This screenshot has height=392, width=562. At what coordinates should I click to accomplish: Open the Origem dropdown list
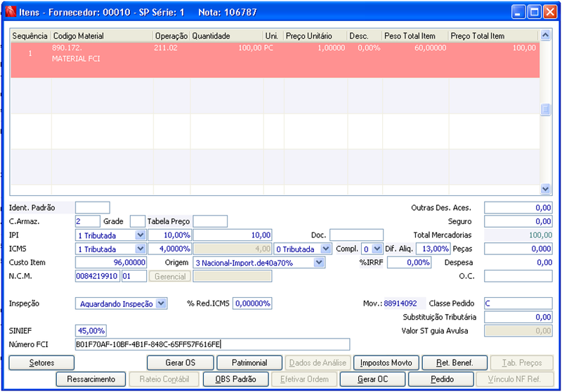point(319,263)
